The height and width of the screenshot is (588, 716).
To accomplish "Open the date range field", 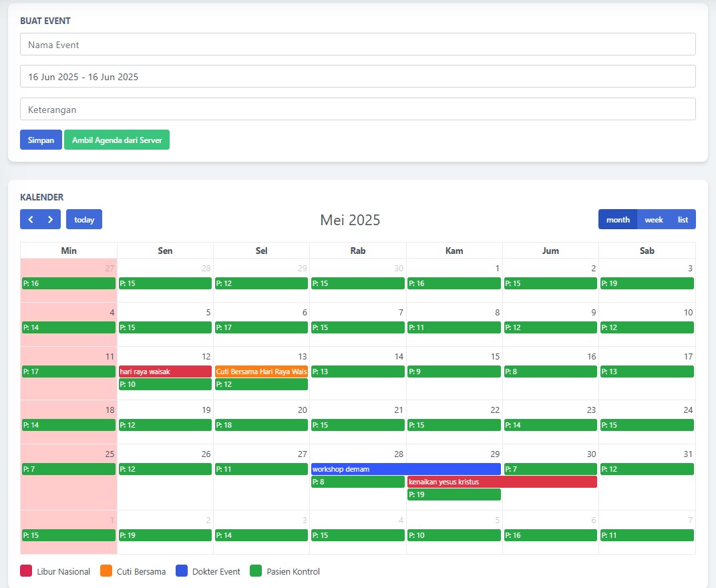I will [x=358, y=76].
